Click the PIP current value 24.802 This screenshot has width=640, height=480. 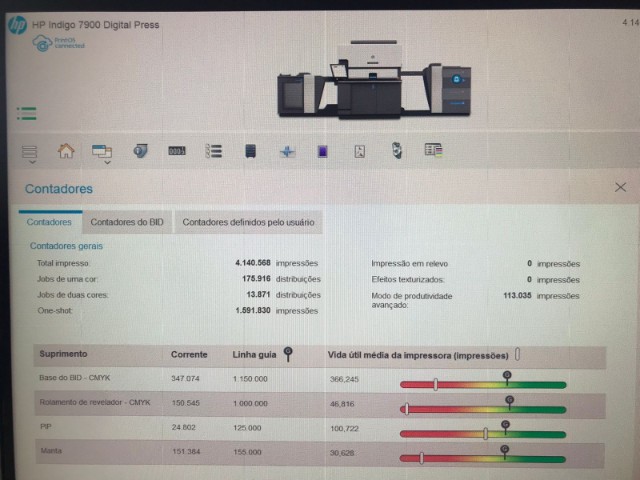click(183, 427)
